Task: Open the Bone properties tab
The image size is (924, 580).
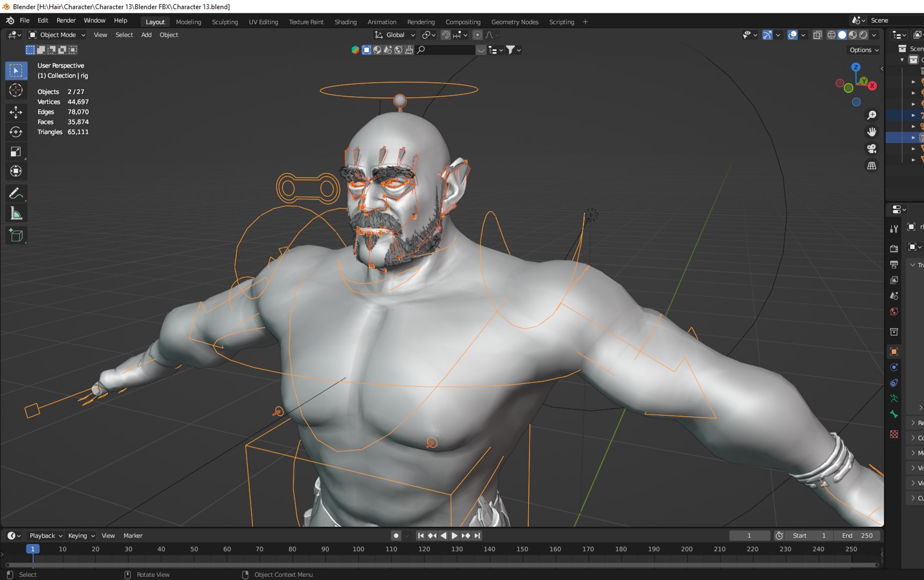Action: pyautogui.click(x=894, y=414)
